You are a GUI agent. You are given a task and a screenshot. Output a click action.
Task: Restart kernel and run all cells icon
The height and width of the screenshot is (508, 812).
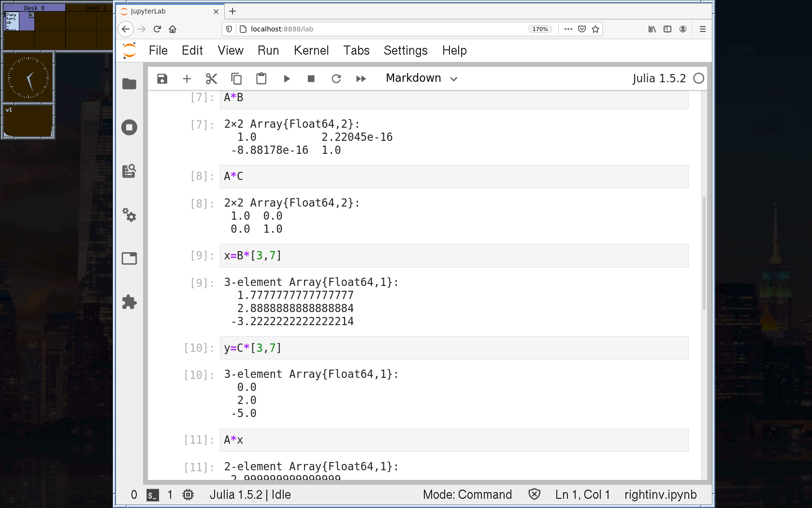[x=361, y=79]
